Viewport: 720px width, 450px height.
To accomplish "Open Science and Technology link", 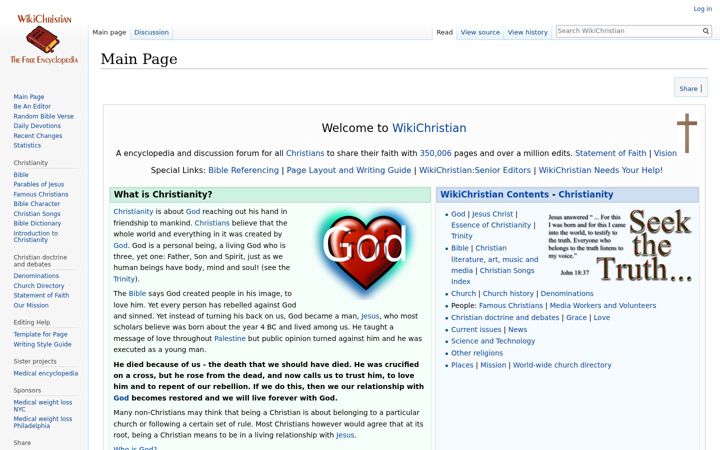I will (x=493, y=341).
